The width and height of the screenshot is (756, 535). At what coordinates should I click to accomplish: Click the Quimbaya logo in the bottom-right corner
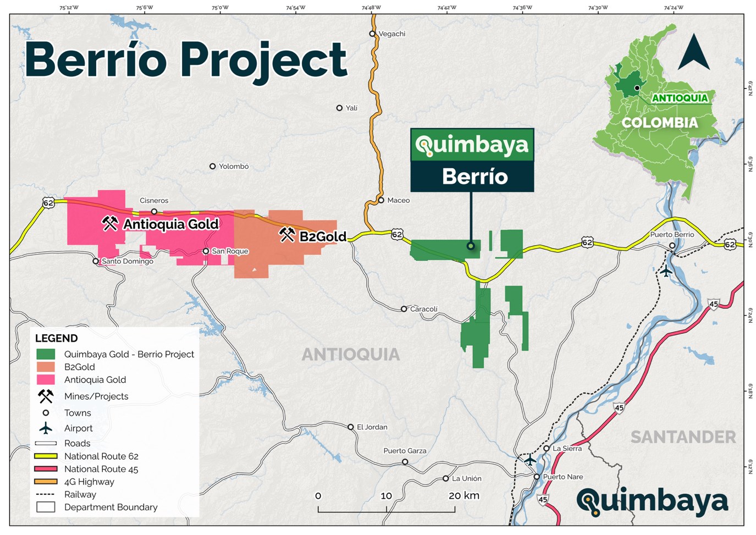(x=652, y=501)
